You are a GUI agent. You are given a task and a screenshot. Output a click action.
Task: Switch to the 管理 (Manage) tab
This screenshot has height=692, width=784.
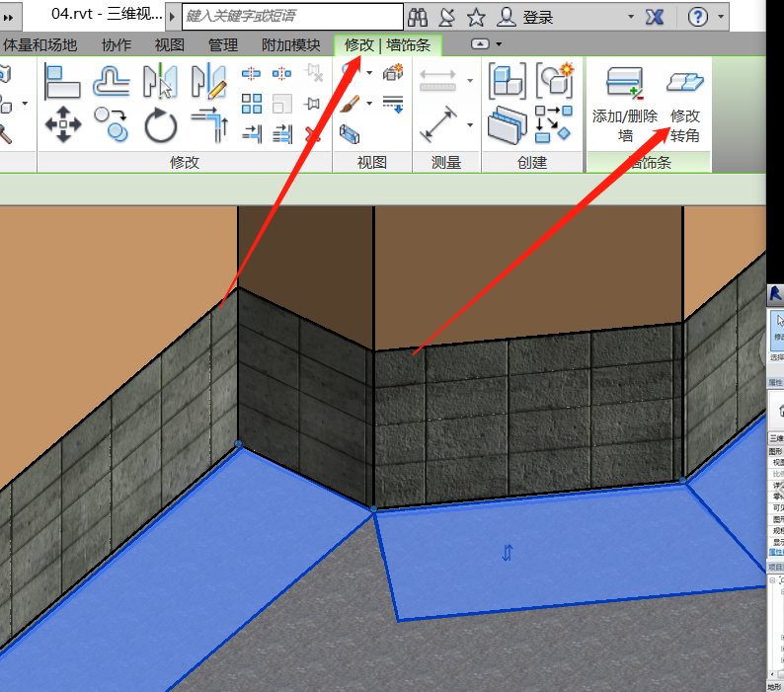pos(223,45)
